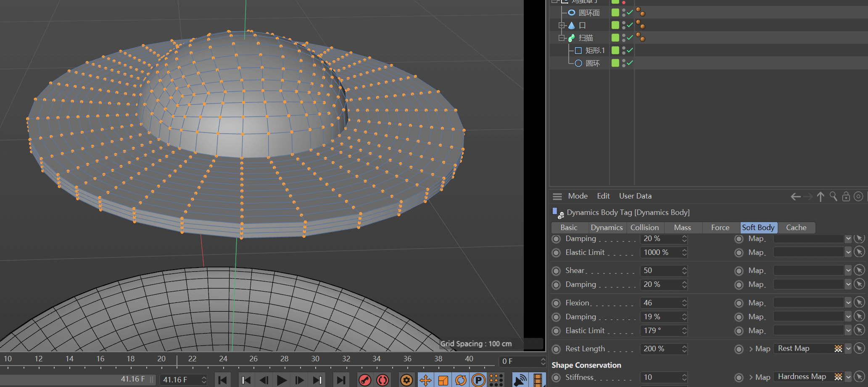
Task: Toggle the enable checkmark for 圆环
Action: pos(630,63)
